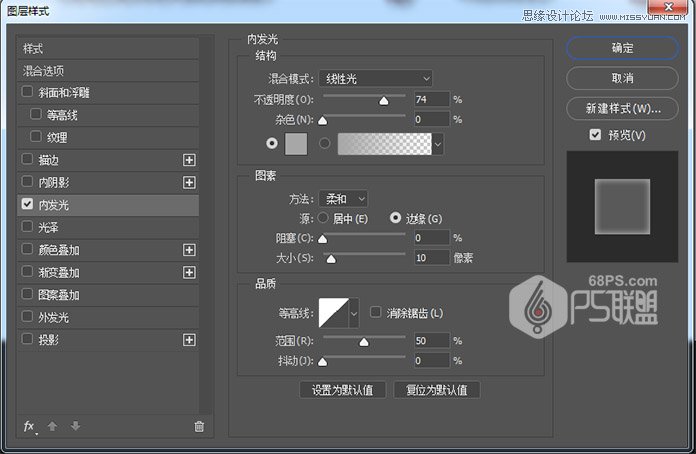
Task: Enable the 光泽 checkbox
Action: pyautogui.click(x=27, y=226)
